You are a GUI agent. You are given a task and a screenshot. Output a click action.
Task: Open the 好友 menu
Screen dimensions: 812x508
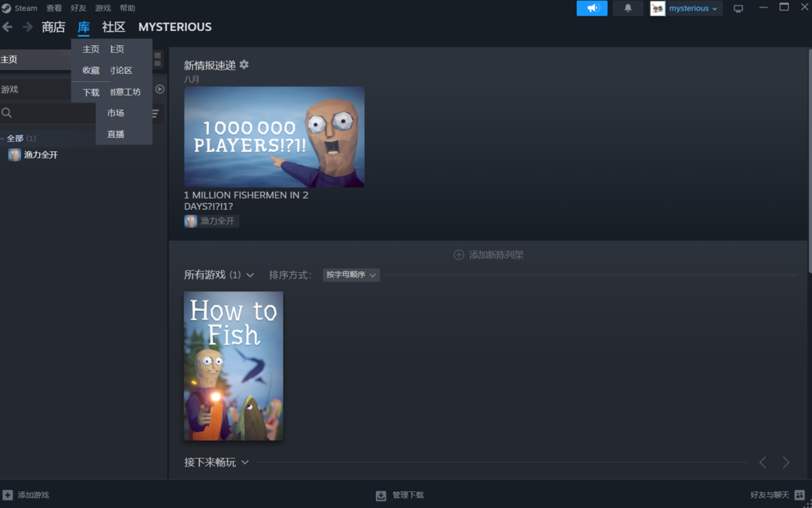[x=79, y=8]
